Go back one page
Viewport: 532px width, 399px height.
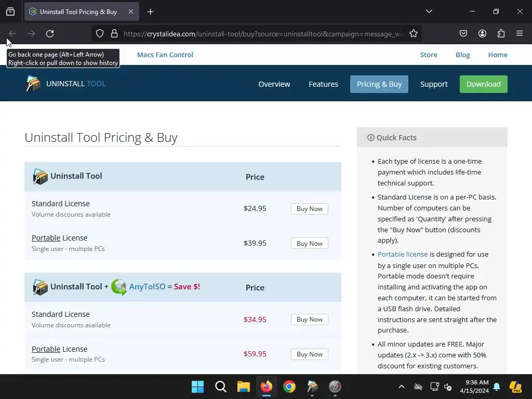(12, 34)
